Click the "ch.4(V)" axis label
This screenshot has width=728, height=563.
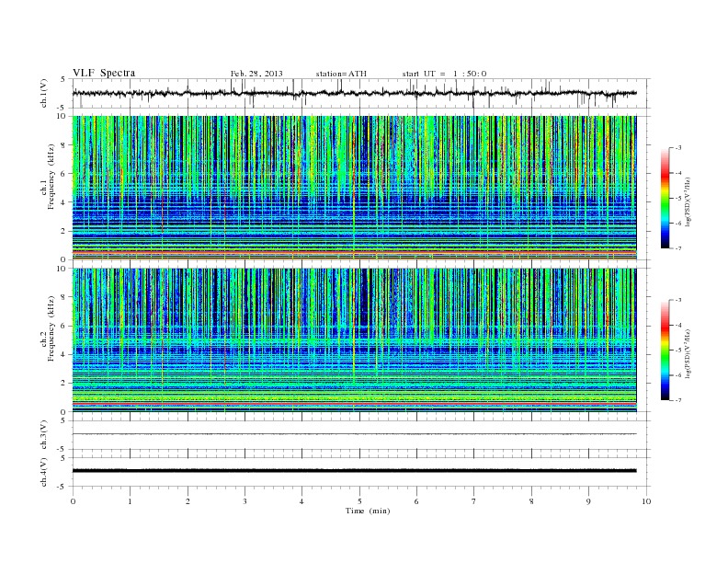(x=43, y=472)
